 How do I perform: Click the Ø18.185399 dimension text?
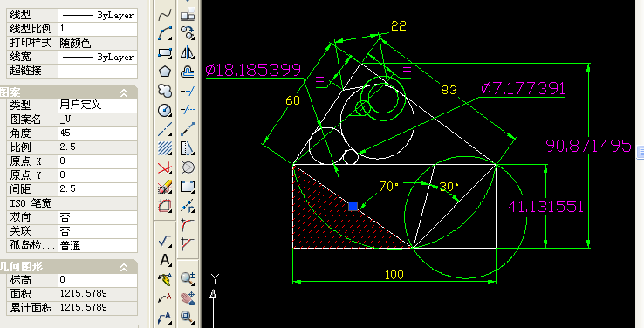[253, 70]
